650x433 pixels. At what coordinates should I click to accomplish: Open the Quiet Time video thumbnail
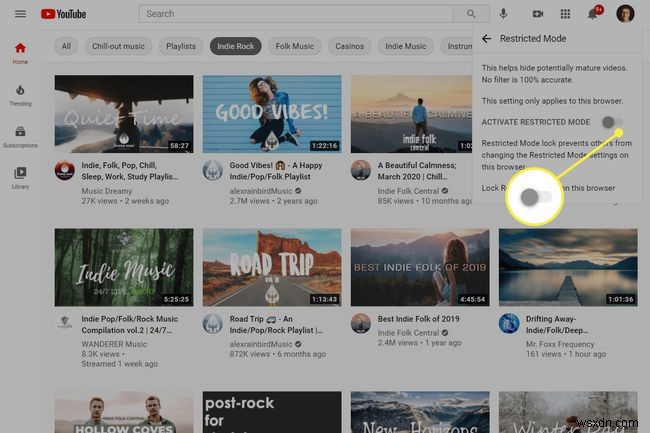(x=124, y=114)
